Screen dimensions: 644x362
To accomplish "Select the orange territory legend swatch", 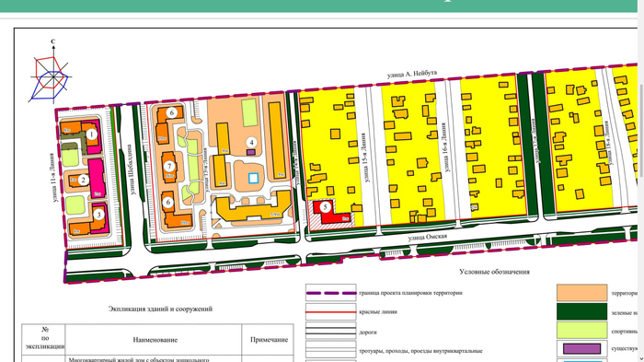I will [x=582, y=293].
